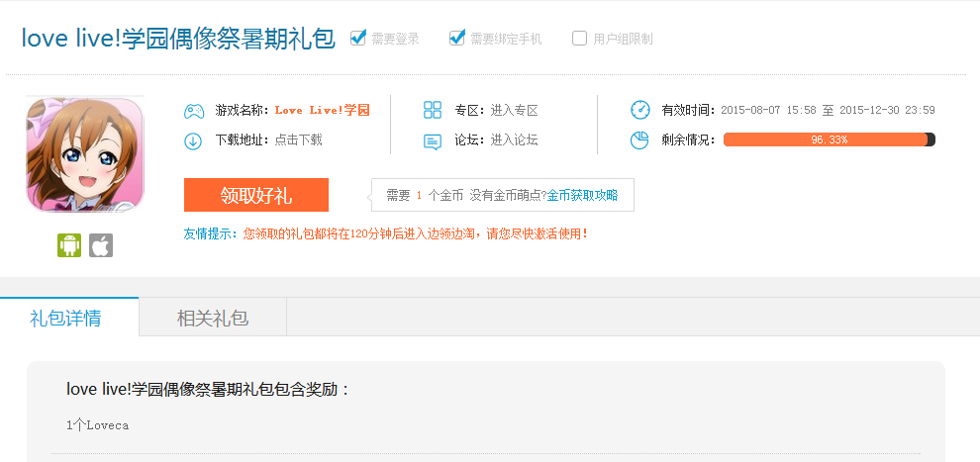
Task: Click the clock icon beside 有效时间
Action: pos(640,110)
